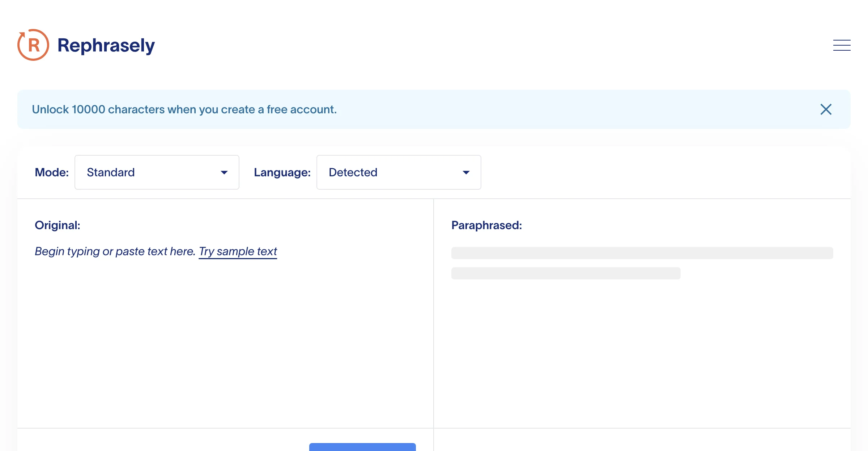
Task: Click the 'Original:' heading
Action: pyautogui.click(x=58, y=225)
